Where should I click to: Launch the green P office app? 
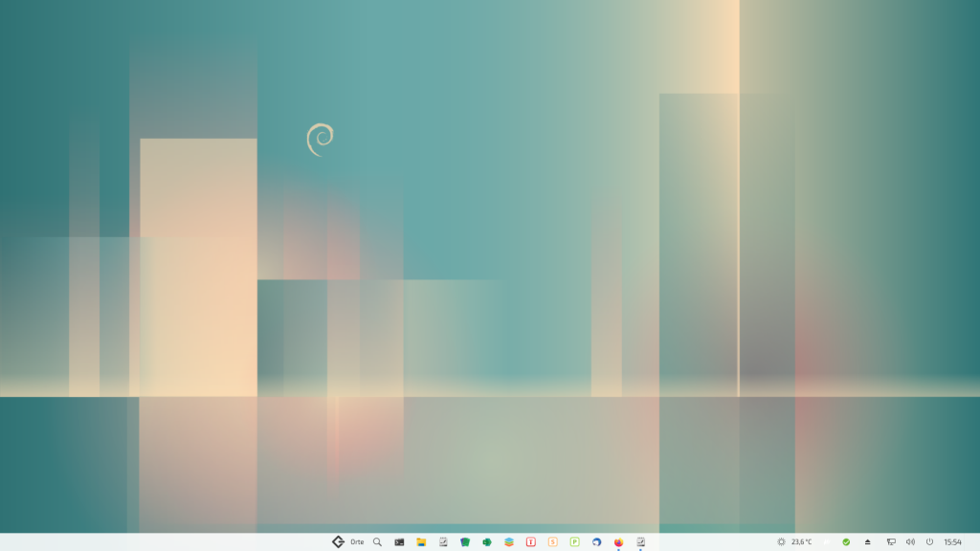point(575,541)
